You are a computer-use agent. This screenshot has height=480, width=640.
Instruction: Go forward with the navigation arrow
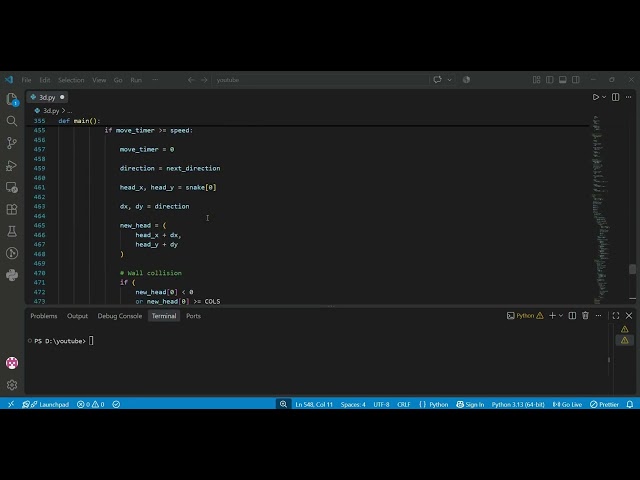click(204, 80)
